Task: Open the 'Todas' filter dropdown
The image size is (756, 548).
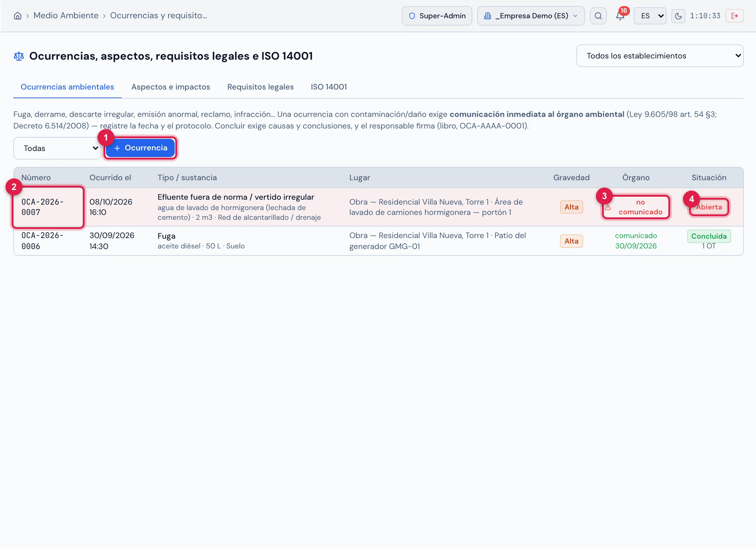Action: click(57, 148)
